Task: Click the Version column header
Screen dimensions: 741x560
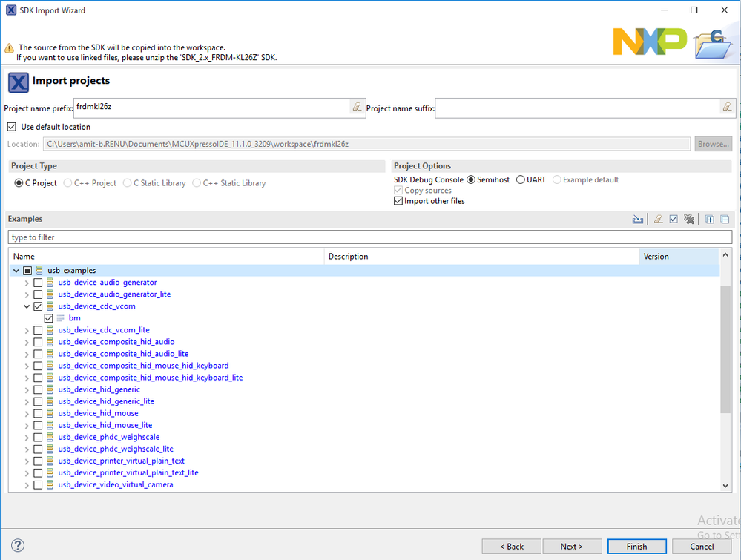Action: tap(679, 256)
